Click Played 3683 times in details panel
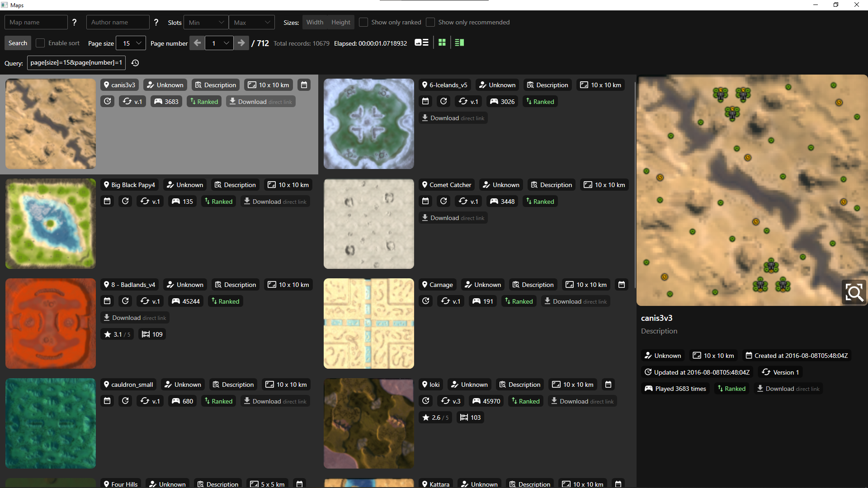The image size is (868, 488). point(675,389)
